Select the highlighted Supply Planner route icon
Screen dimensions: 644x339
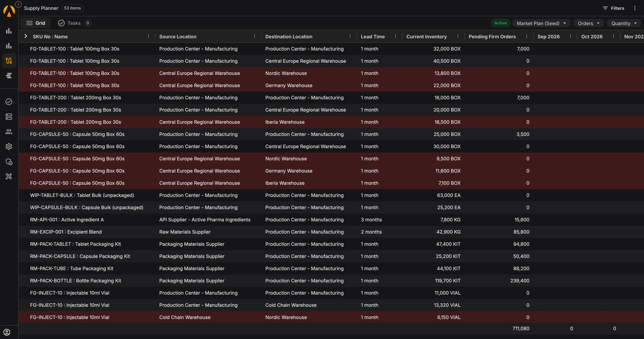pos(9,61)
